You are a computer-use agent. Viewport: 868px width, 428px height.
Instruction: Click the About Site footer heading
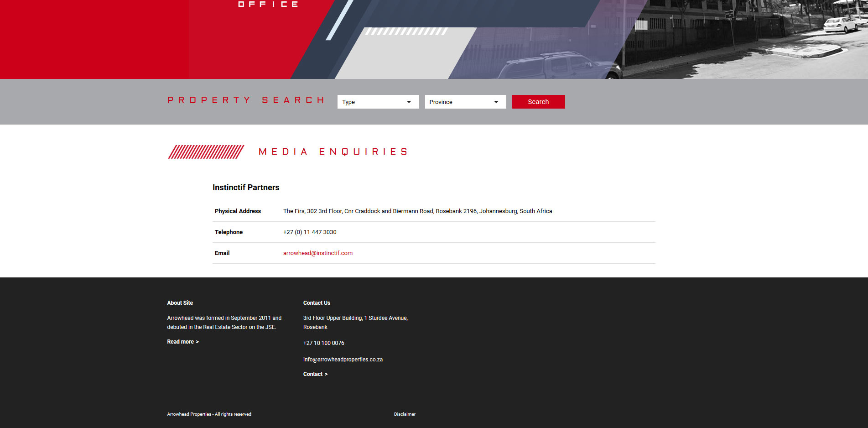click(180, 303)
